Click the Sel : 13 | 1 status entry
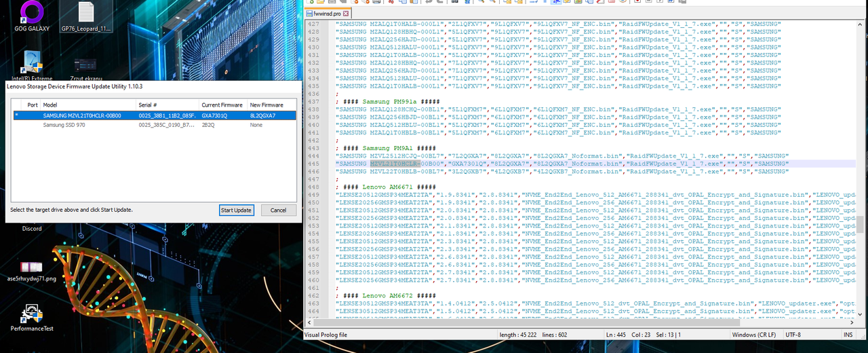The width and height of the screenshot is (868, 353). coord(668,335)
